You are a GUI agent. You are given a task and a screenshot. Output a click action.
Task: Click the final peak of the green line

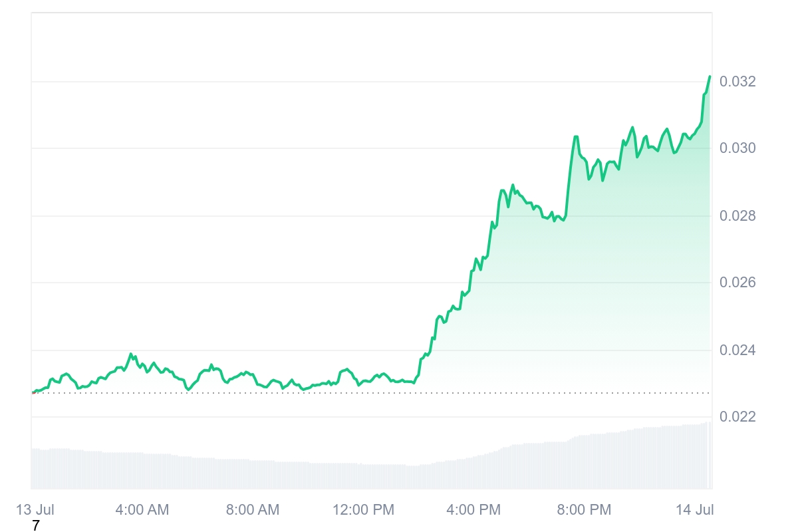coord(710,76)
